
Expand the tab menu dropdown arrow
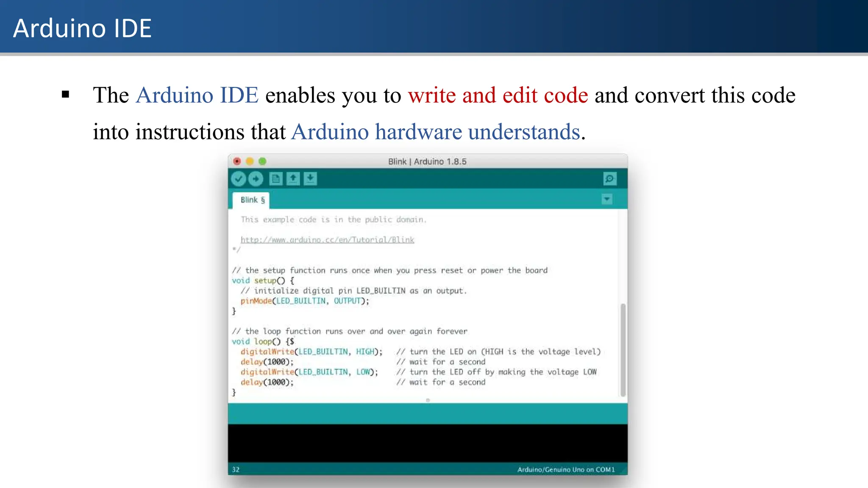click(x=607, y=199)
